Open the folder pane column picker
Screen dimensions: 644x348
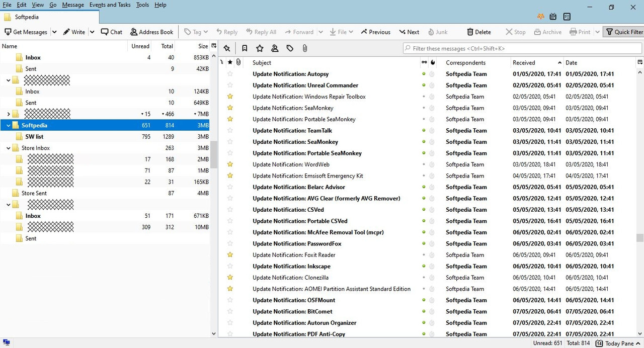pyautogui.click(x=214, y=46)
